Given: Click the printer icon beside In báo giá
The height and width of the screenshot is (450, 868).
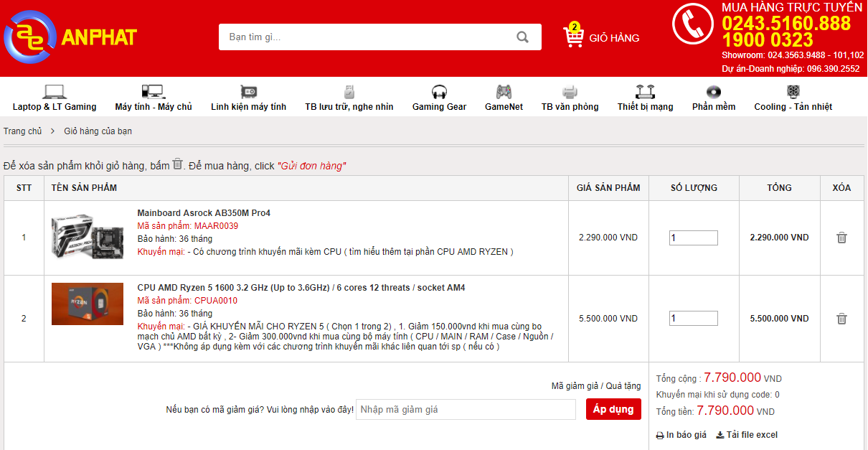Looking at the screenshot, I should 660,436.
